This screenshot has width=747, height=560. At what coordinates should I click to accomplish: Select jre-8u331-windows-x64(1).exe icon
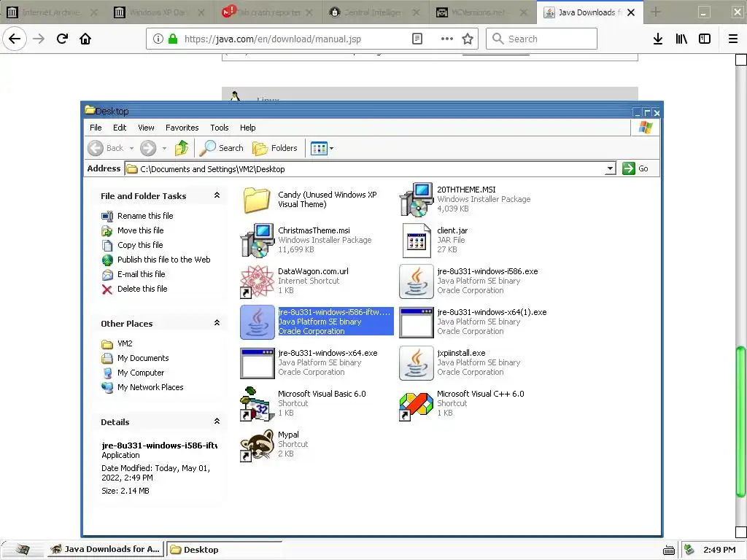tap(416, 322)
